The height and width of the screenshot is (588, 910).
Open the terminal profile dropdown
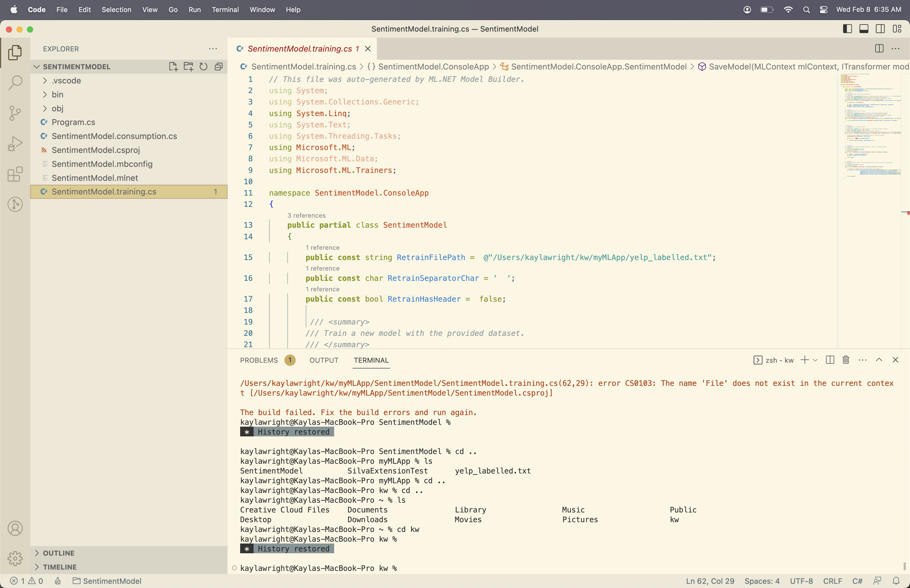point(815,360)
